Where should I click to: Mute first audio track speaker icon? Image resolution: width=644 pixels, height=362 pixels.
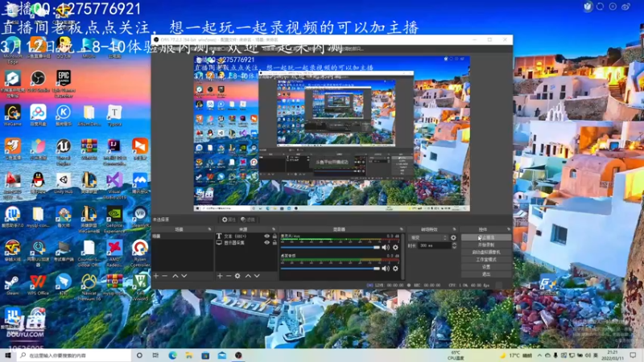point(386,247)
